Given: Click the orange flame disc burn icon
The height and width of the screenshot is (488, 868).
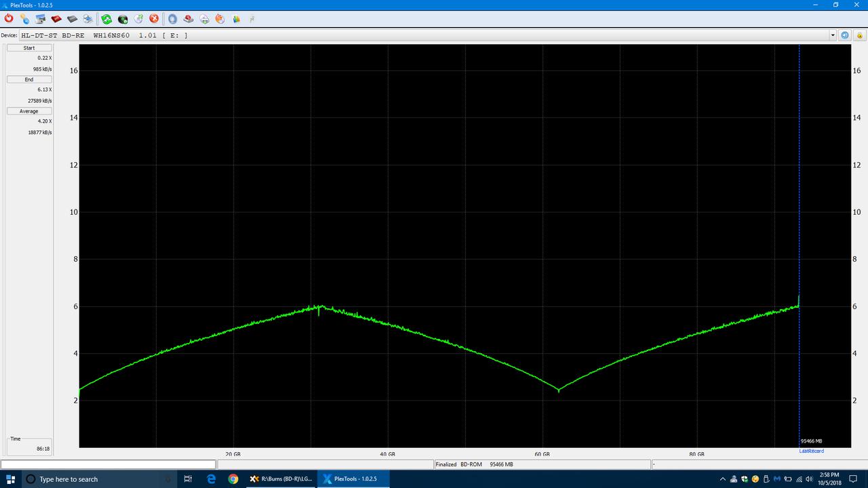Looking at the screenshot, I should coord(220,19).
